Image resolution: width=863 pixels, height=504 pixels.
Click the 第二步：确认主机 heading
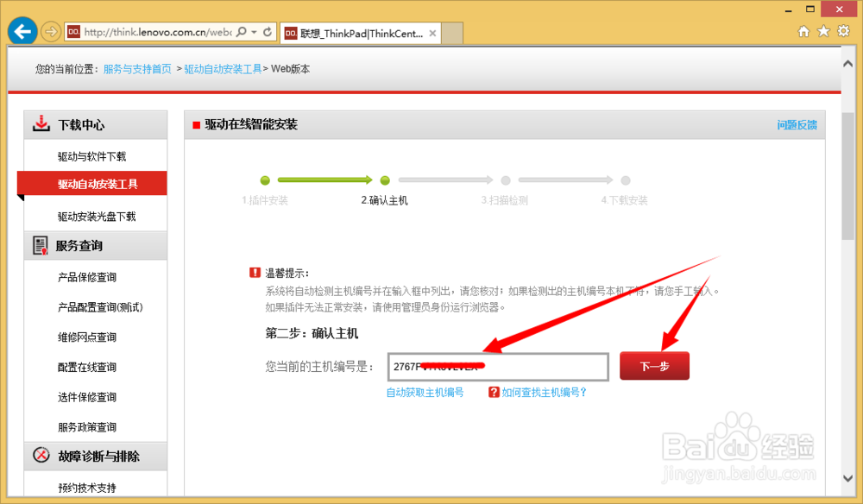coord(312,333)
